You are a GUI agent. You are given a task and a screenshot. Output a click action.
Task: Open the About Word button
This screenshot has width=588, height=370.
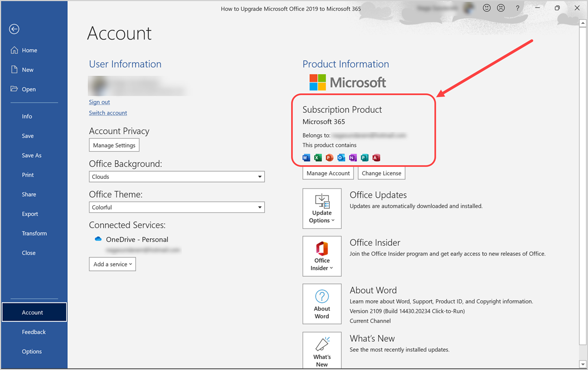click(322, 304)
